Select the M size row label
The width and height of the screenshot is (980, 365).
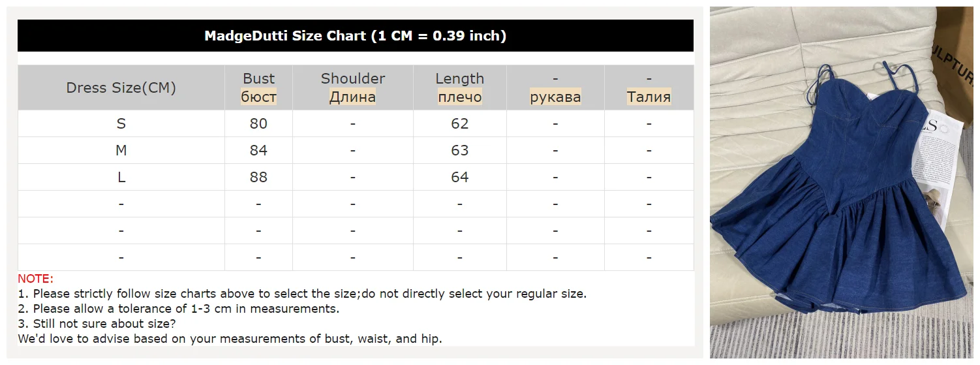coord(121,150)
